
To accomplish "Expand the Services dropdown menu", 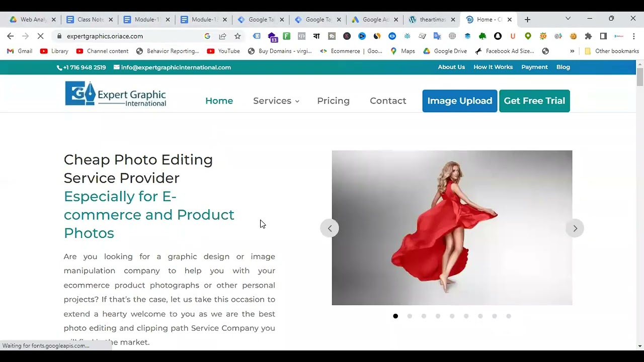I will tap(276, 101).
